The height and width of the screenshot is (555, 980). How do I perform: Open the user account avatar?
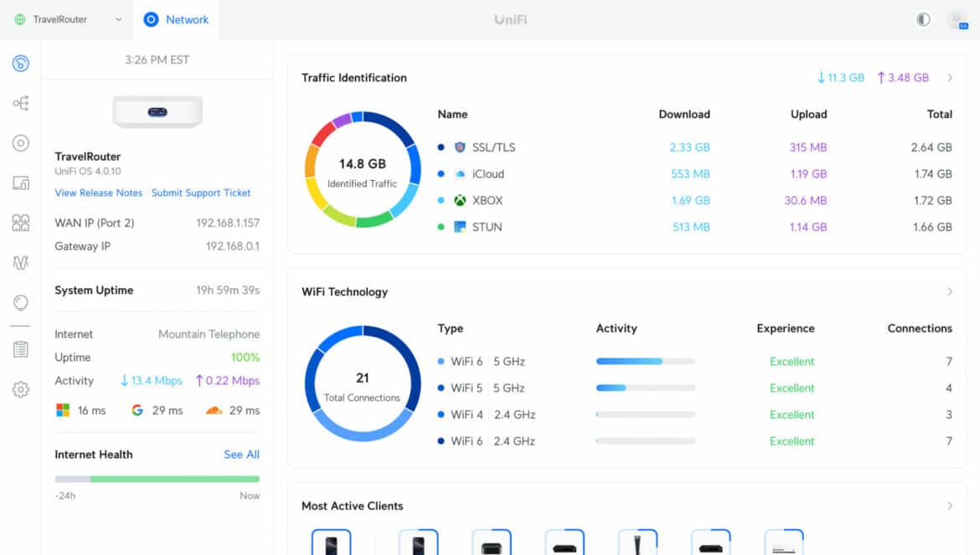(957, 19)
